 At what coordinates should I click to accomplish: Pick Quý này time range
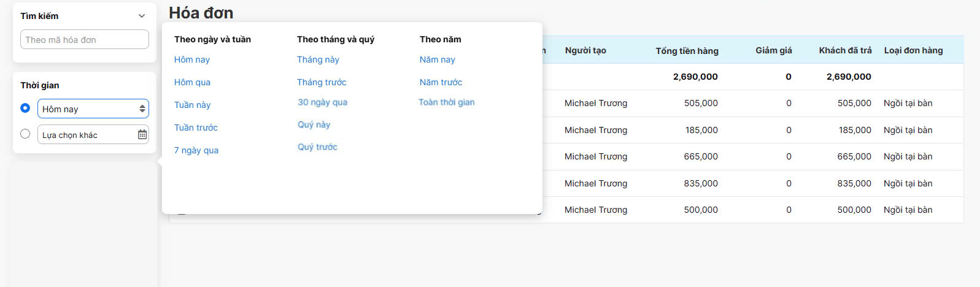coord(314,124)
